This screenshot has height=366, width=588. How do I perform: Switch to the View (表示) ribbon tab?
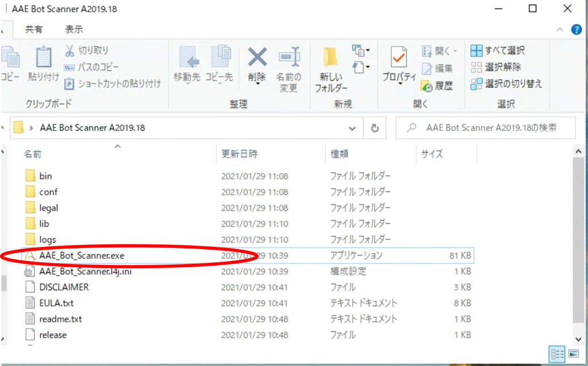74,30
